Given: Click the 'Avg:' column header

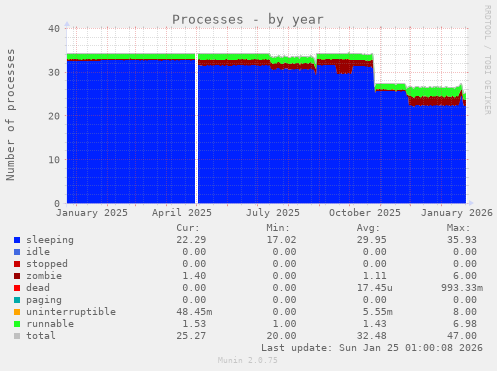Looking at the screenshot, I should (368, 228).
